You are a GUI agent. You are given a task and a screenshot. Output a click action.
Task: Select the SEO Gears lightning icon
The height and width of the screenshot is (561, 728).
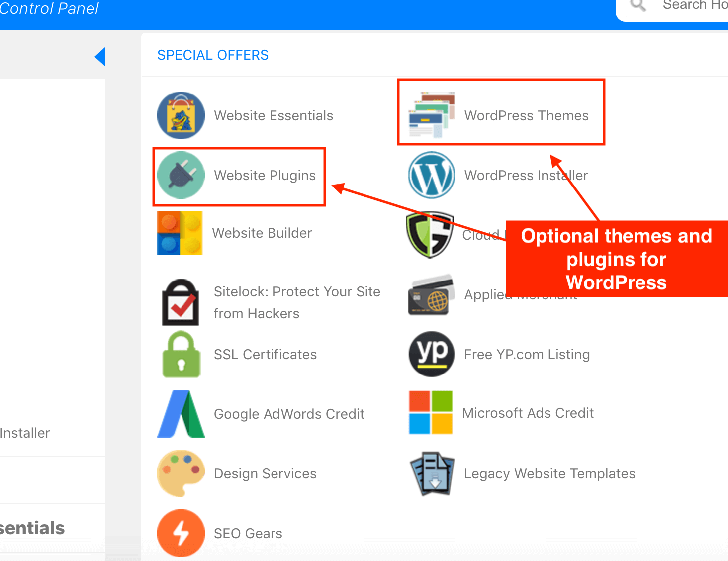coord(181,533)
